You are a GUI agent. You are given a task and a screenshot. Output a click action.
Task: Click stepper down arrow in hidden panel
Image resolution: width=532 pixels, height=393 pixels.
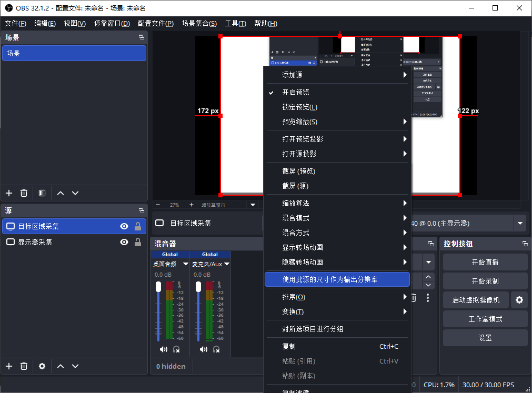pyautogui.click(x=428, y=285)
